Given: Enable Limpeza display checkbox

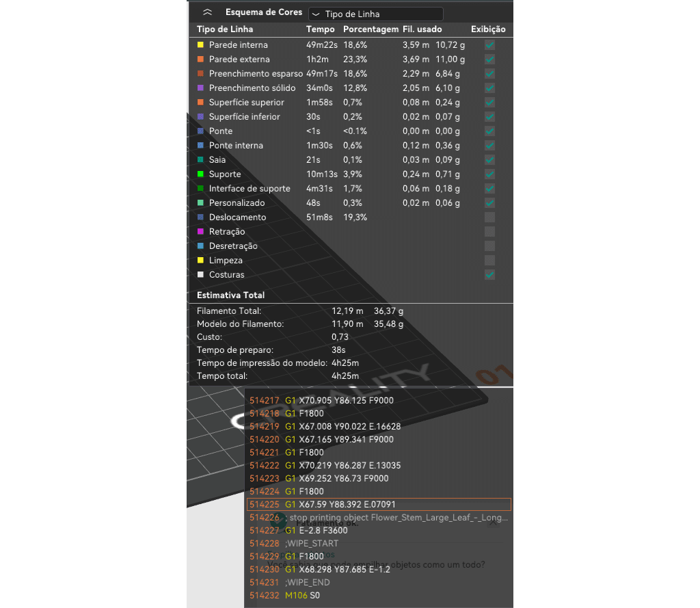Looking at the screenshot, I should [489, 260].
